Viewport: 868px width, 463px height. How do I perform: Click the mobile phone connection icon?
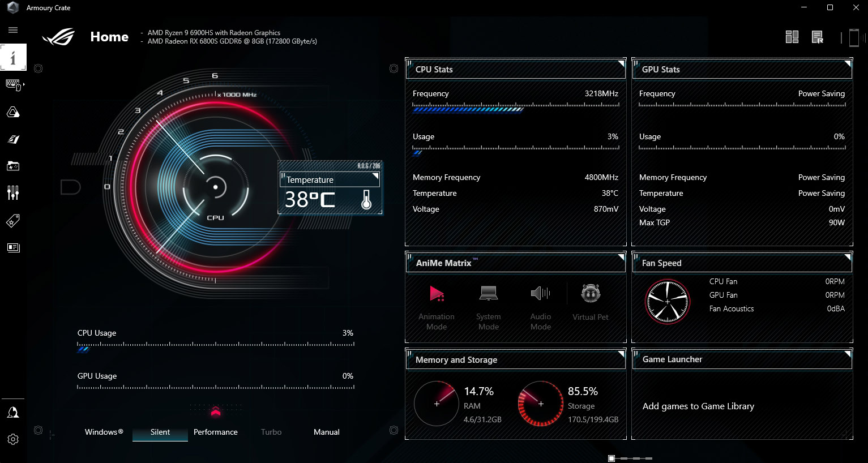point(854,37)
